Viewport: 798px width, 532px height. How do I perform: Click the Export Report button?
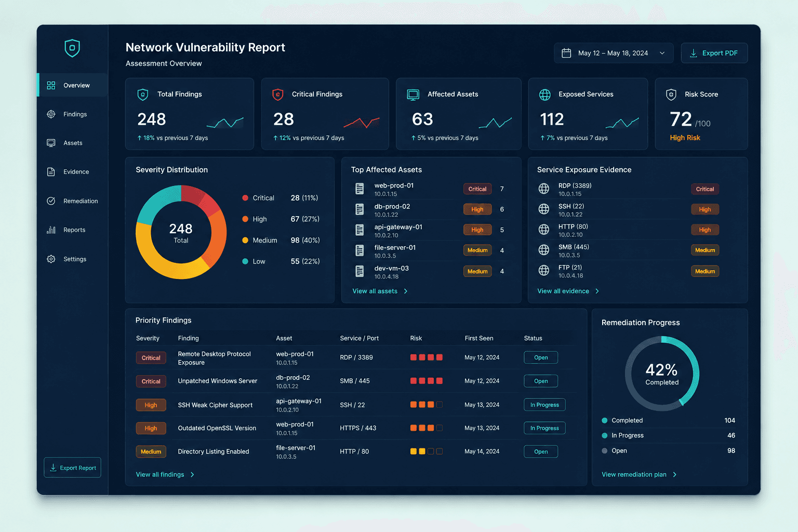72,468
